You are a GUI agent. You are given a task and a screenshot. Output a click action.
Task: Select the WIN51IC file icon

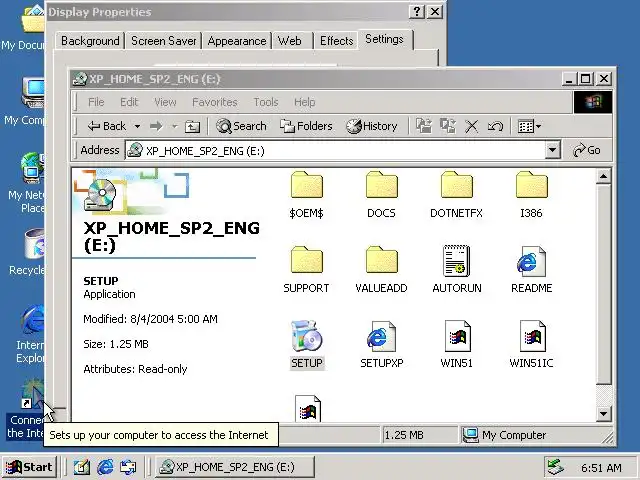click(x=532, y=336)
